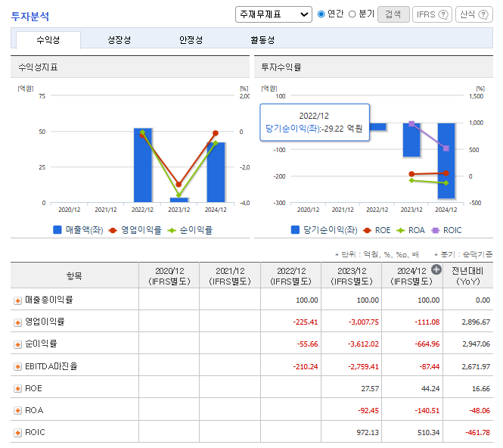Expand the 순이익률 row
This screenshot has height=448, width=503.
click(x=17, y=344)
